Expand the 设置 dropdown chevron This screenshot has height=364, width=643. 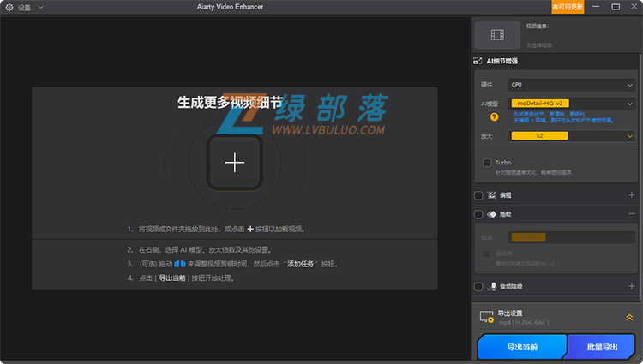(40, 8)
